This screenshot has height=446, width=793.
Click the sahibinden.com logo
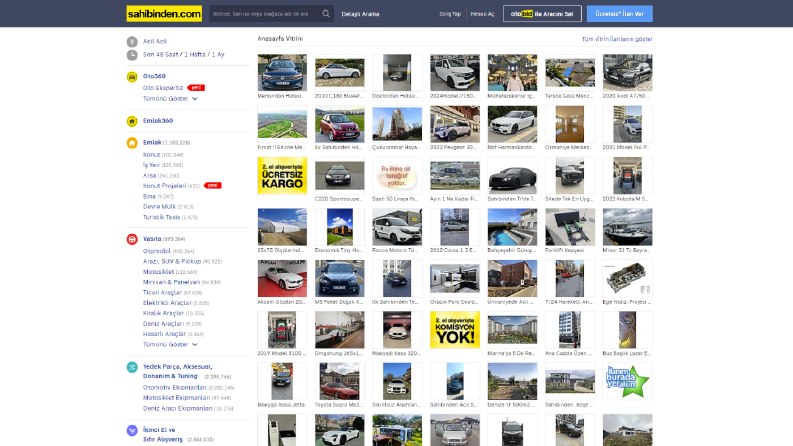pyautogui.click(x=164, y=14)
